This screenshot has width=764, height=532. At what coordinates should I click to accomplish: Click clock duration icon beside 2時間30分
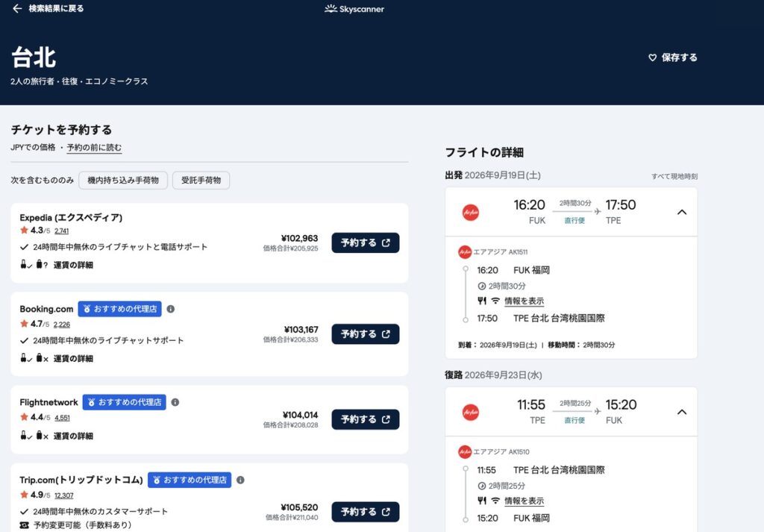coord(482,286)
